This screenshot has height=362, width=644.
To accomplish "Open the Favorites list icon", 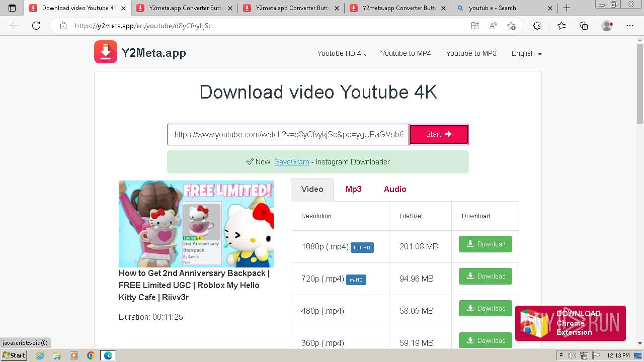I will point(561,26).
